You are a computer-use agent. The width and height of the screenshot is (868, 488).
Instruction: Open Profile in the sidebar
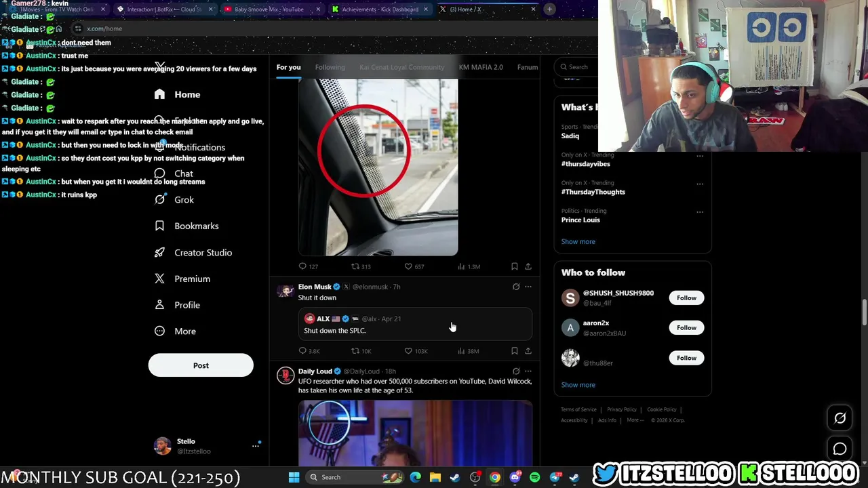(177, 305)
